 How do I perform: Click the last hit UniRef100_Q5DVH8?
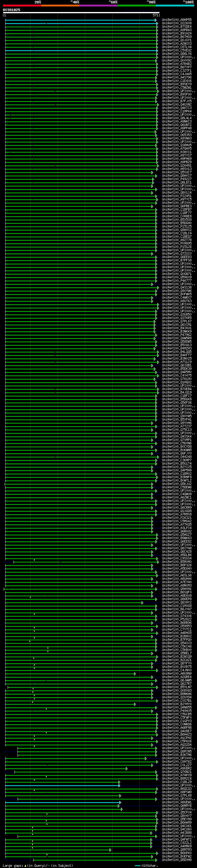[177, 860]
